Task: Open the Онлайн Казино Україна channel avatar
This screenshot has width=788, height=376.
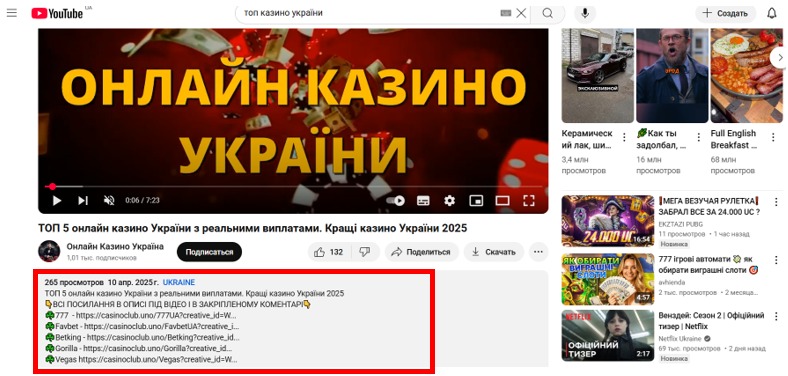Action: [49, 251]
